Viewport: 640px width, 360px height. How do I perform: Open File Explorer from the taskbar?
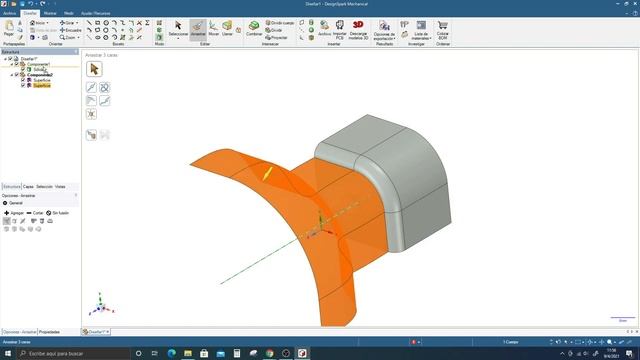[188, 353]
